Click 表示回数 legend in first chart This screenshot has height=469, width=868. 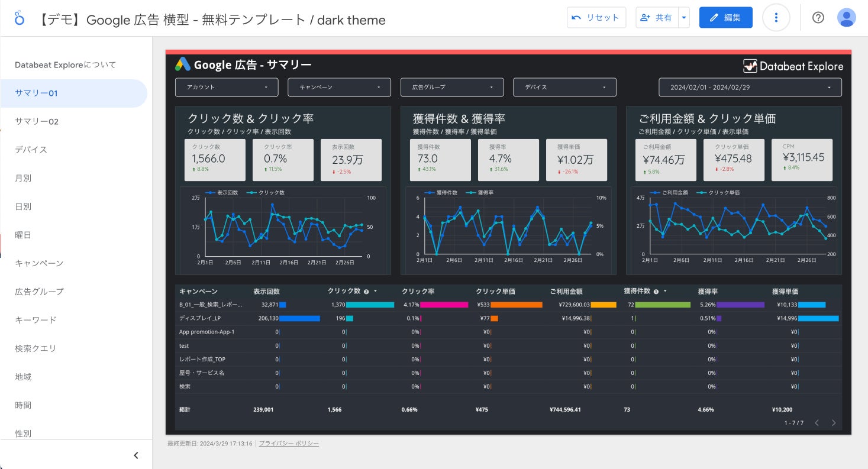point(222,193)
